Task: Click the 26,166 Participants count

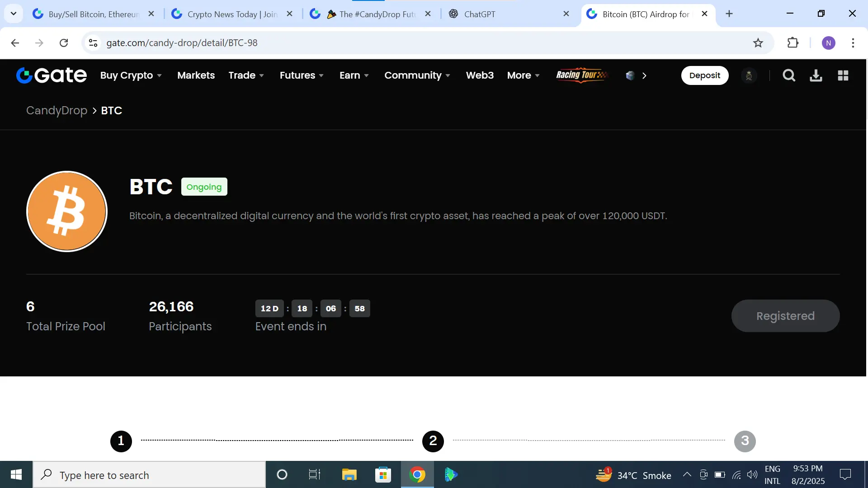Action: click(171, 307)
